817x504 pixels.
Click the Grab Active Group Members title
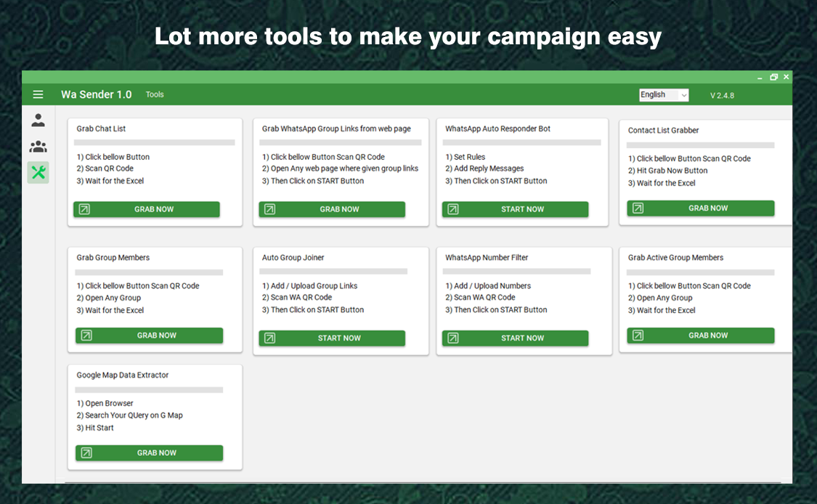tap(676, 258)
